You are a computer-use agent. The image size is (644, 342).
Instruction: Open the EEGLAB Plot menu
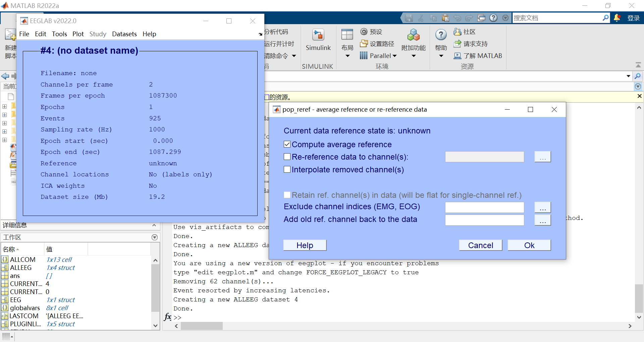(78, 34)
